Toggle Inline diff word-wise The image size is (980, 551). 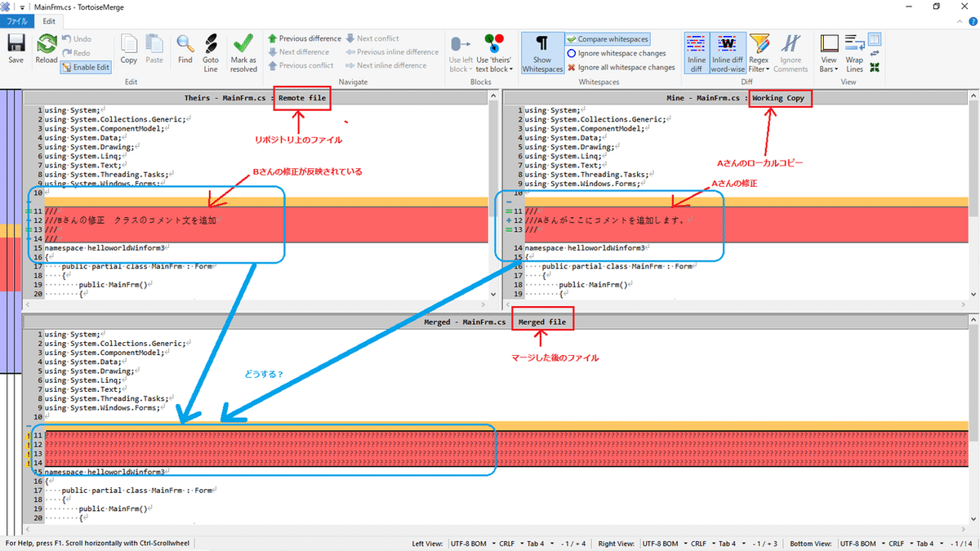pos(727,53)
